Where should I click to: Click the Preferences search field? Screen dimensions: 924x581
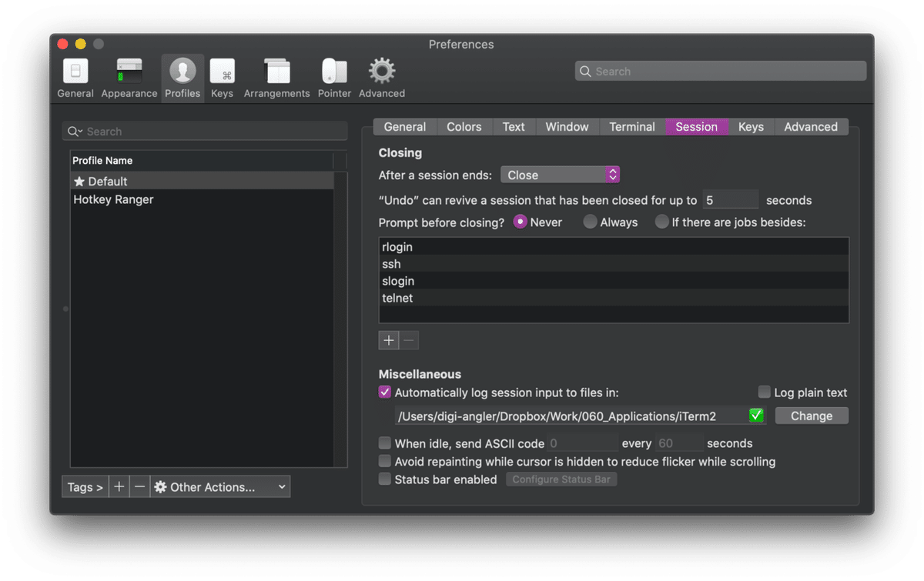[x=721, y=72]
